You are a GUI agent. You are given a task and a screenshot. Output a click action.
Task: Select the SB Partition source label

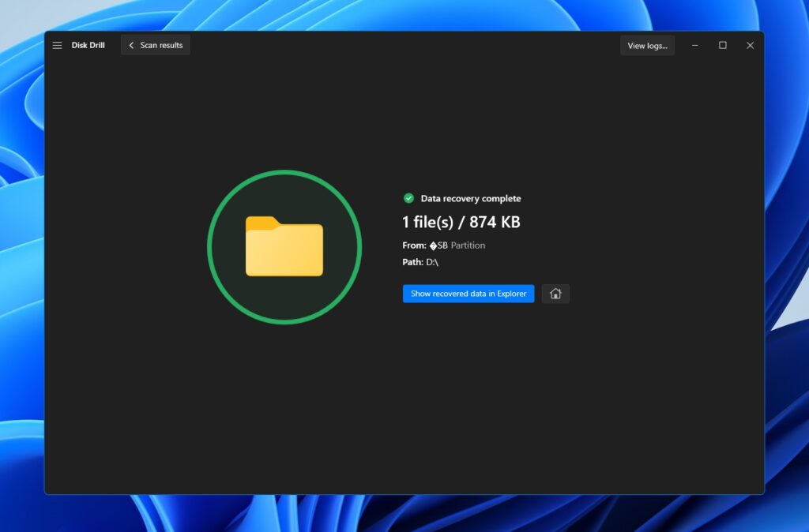(458, 245)
